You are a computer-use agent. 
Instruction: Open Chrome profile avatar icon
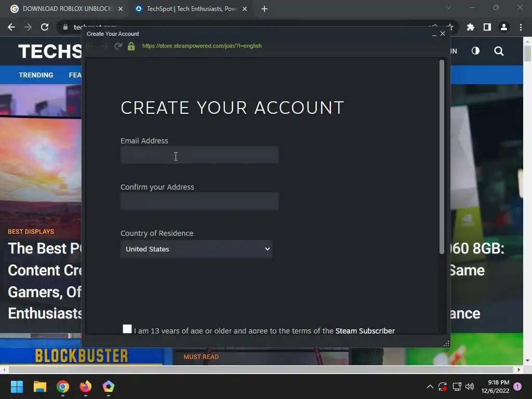504,27
